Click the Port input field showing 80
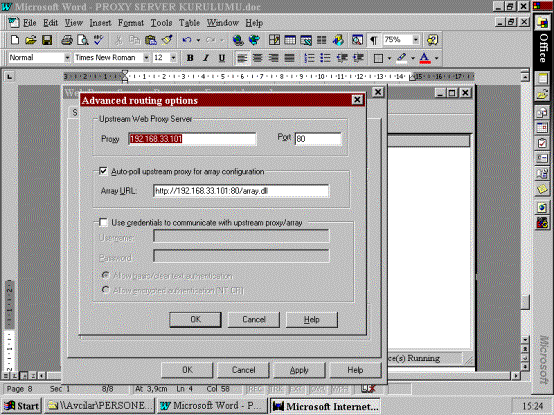Viewport: 554px width, 415px height. tap(318, 139)
